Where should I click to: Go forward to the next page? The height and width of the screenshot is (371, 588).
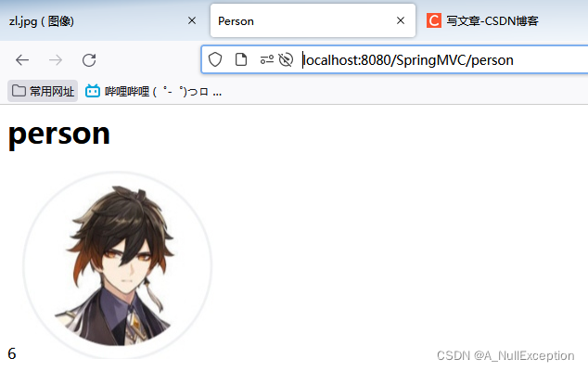point(56,60)
